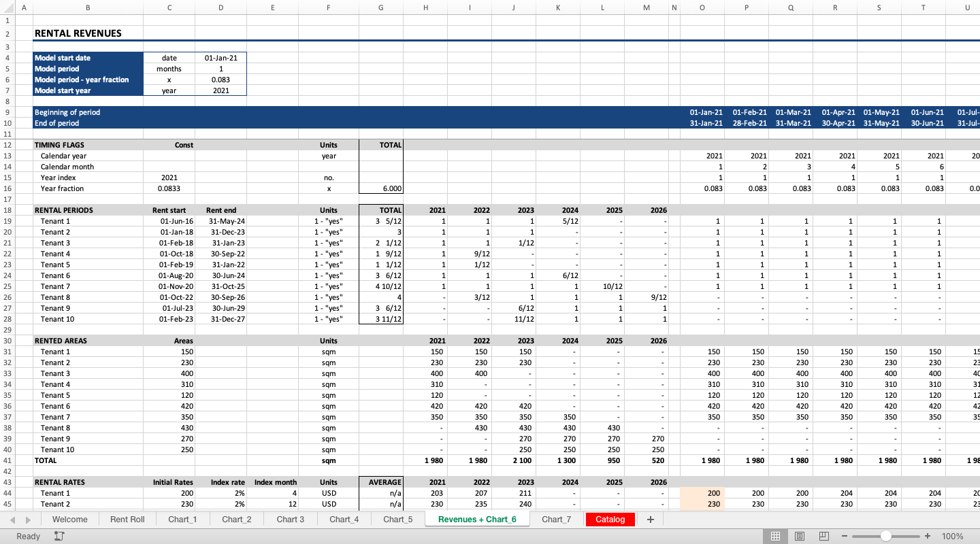Select the 2023 total rented area 2 100
This screenshot has width=980, height=544.
click(512, 460)
